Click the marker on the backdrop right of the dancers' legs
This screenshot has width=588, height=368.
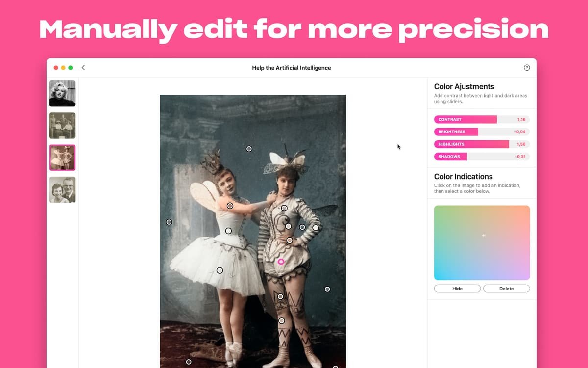click(x=327, y=289)
